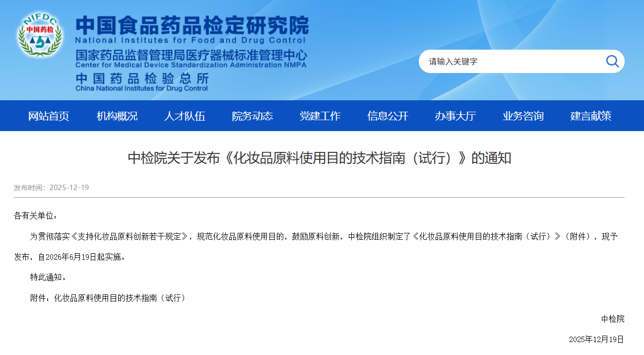Screen dimensions: 644x355
Task: Select the 业务咨询 menu item
Action: coord(523,116)
